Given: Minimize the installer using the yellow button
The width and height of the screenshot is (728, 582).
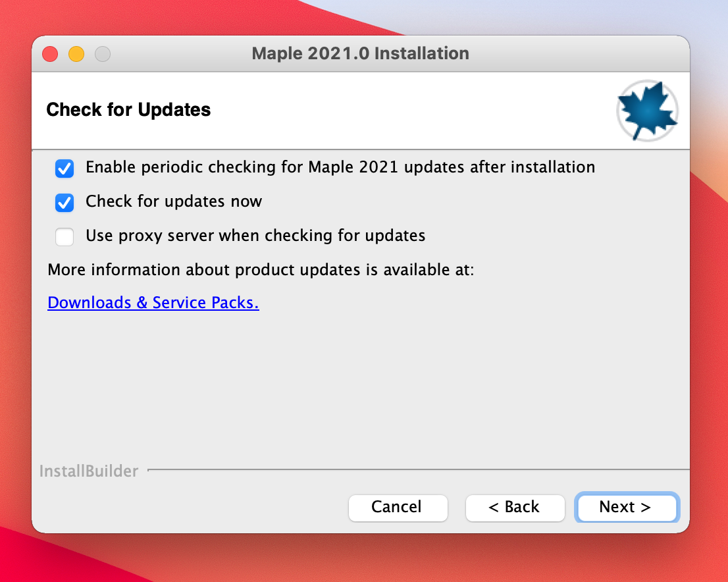Looking at the screenshot, I should click(76, 54).
